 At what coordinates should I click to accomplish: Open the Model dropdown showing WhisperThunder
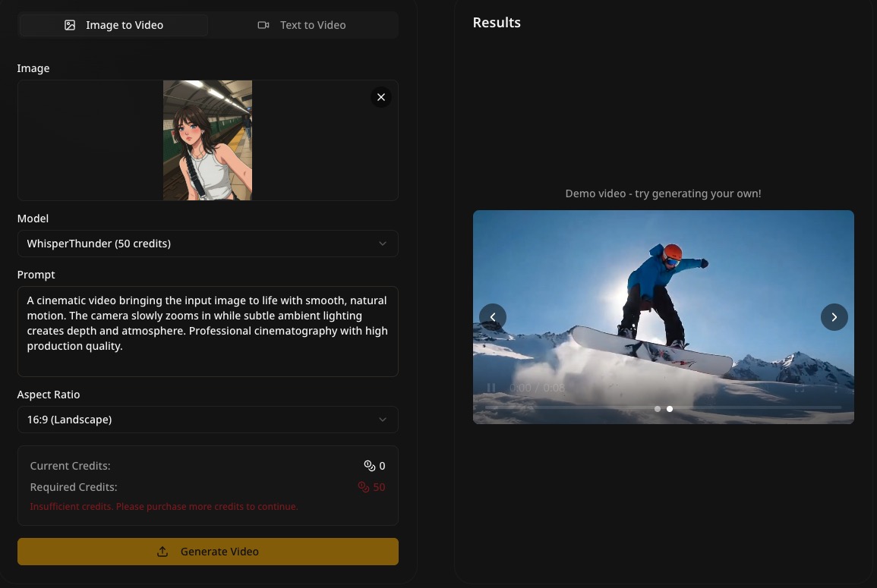(x=207, y=244)
